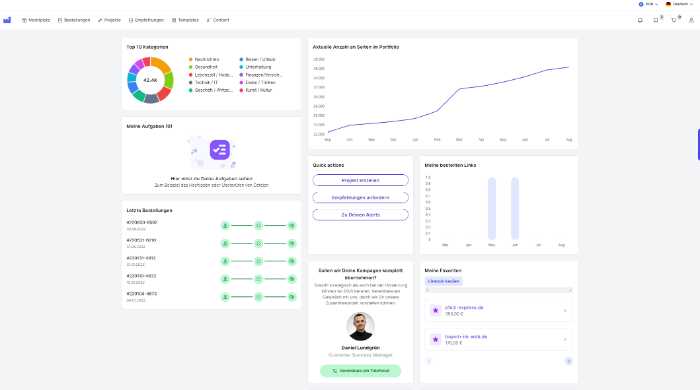The height and width of the screenshot is (390, 700).
Task: Click Daniel's profile photo
Action: 360,327
